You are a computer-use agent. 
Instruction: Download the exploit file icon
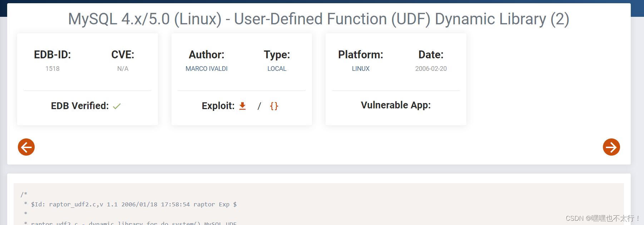(242, 106)
